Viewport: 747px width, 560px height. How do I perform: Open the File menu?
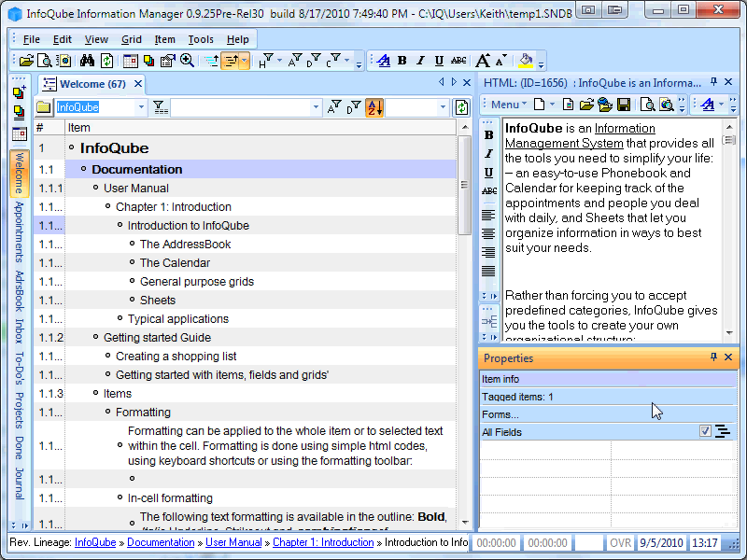32,39
